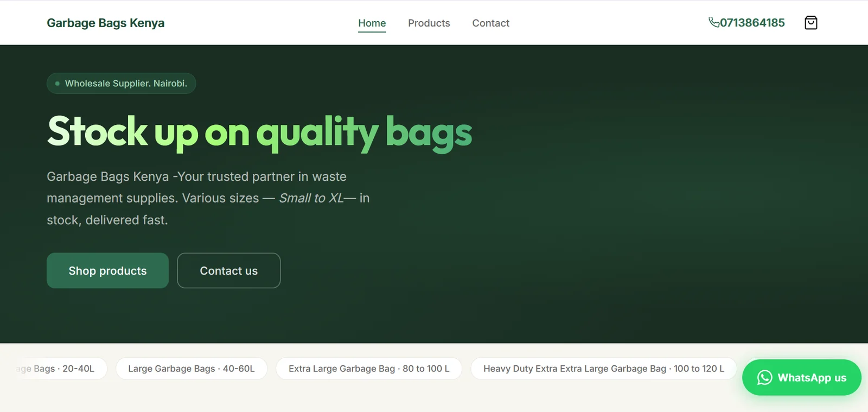This screenshot has width=868, height=412.
Task: Click the italic Small to XL text
Action: (311, 198)
